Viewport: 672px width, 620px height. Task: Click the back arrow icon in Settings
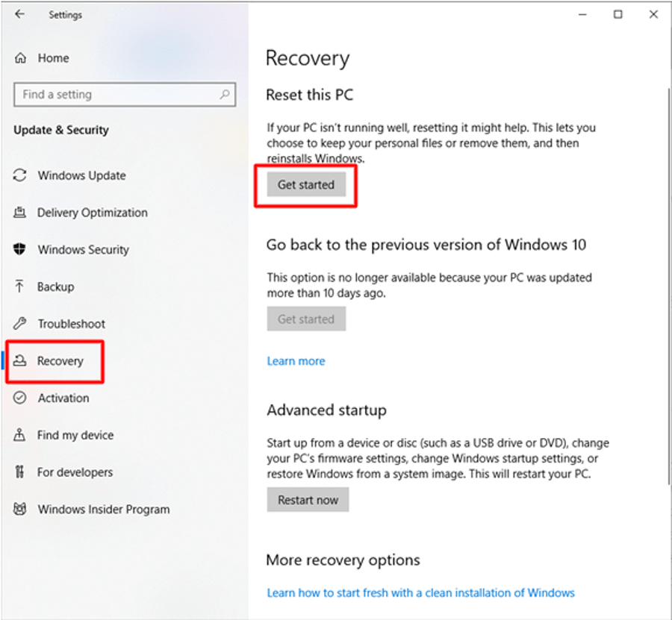[19, 14]
